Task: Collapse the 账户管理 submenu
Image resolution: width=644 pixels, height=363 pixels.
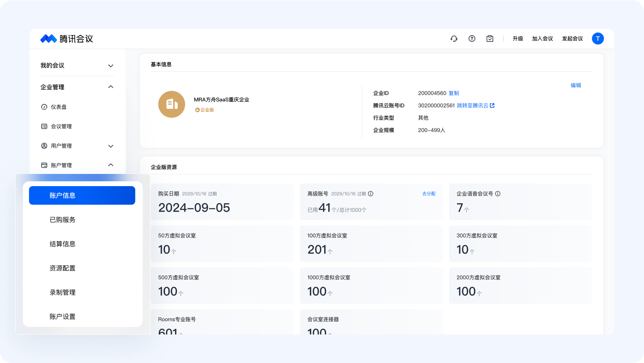Action: (x=110, y=165)
